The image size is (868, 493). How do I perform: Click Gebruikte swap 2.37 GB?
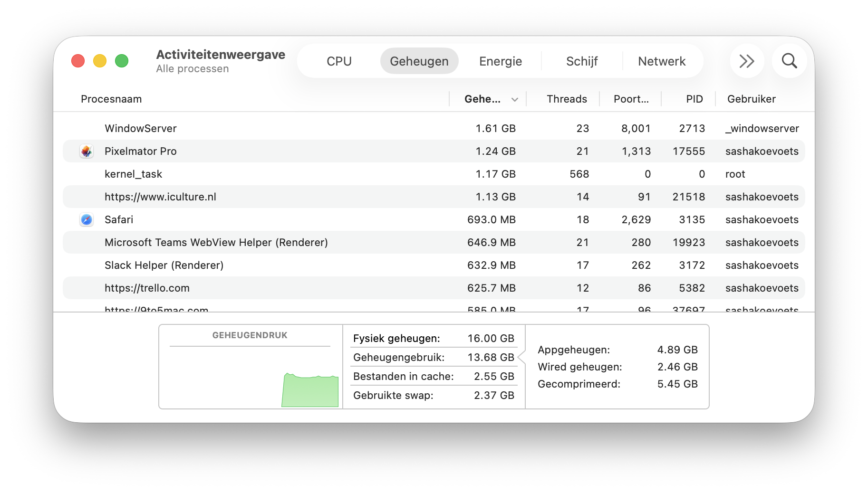click(434, 395)
